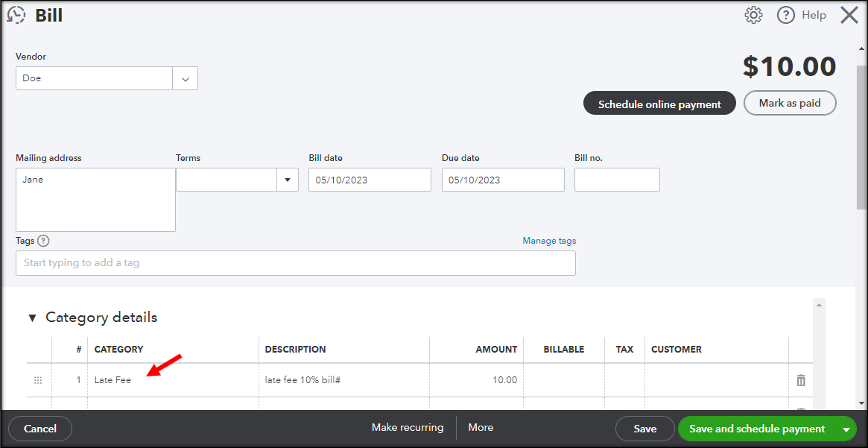This screenshot has width=868, height=448.
Task: Open the Vendor dropdown
Action: pyautogui.click(x=185, y=78)
